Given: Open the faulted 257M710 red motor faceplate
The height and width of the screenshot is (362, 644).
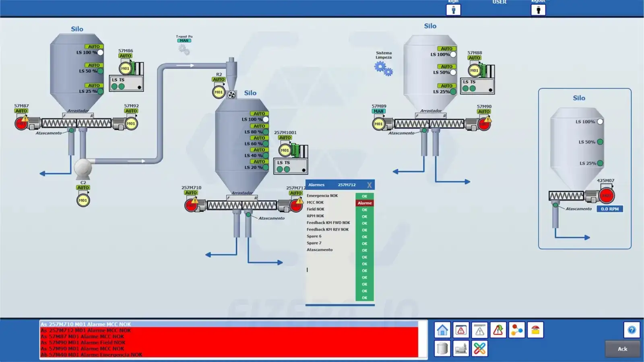Looking at the screenshot, I should click(191, 205).
